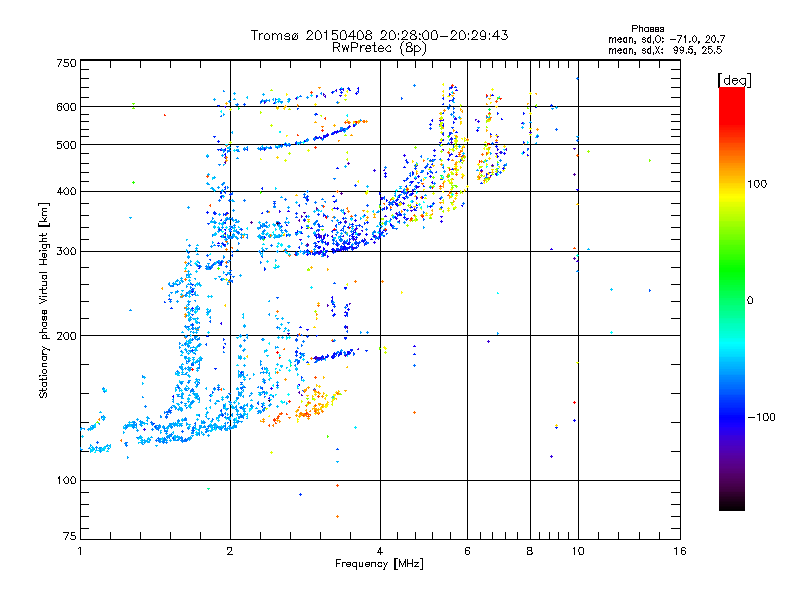Screen dimensions: 800x600
Task: Click the '100' colorbar tick label
Action: pyautogui.click(x=757, y=184)
